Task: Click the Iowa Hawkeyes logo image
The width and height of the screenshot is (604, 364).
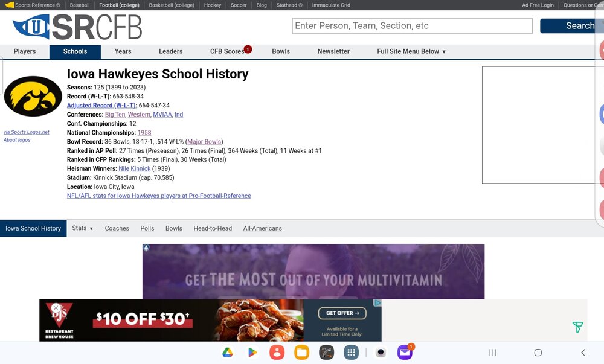Action: pyautogui.click(x=33, y=96)
